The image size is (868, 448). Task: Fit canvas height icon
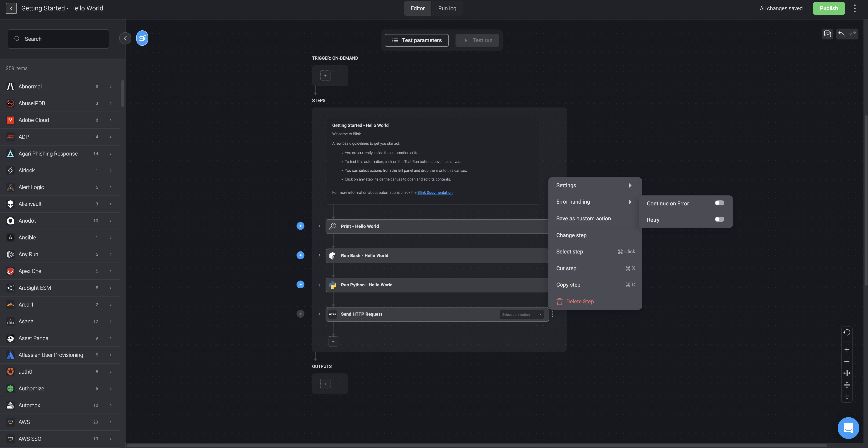click(x=846, y=385)
